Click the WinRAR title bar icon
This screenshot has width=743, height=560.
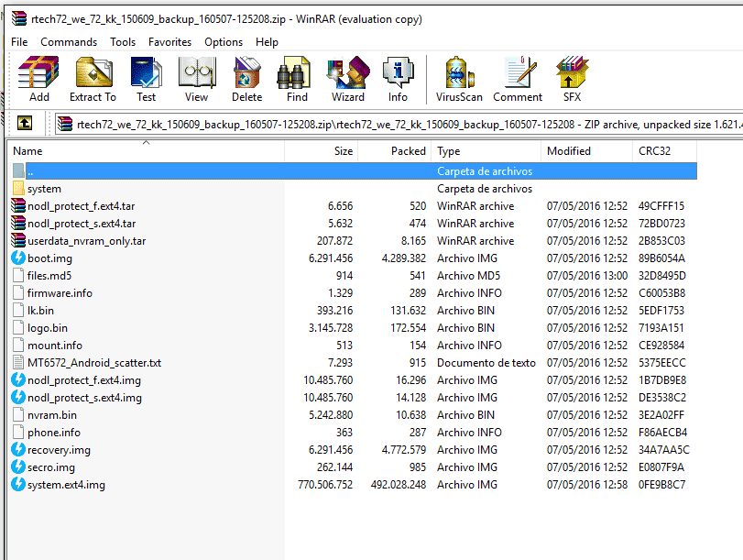19,18
